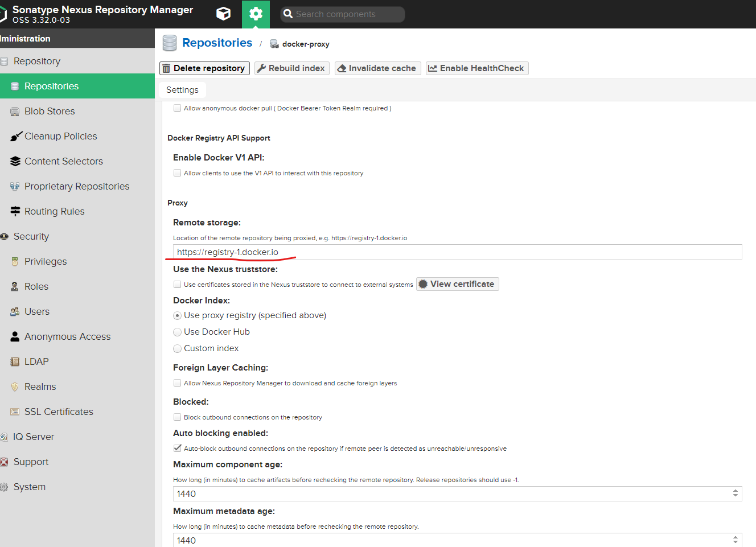Screen dimensions: 756x547
Task: Go to Content Selectors
Action: click(63, 161)
